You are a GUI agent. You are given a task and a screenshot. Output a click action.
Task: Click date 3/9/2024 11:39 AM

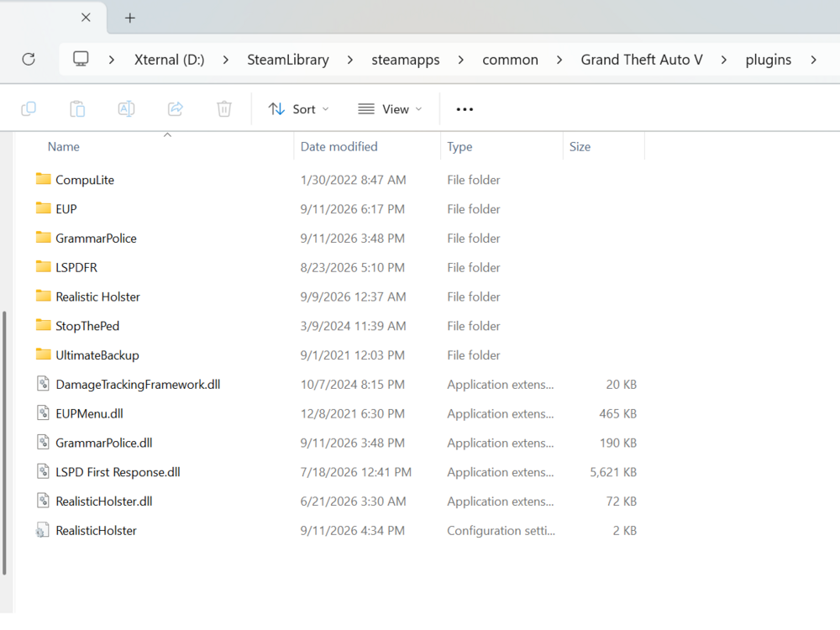click(352, 326)
